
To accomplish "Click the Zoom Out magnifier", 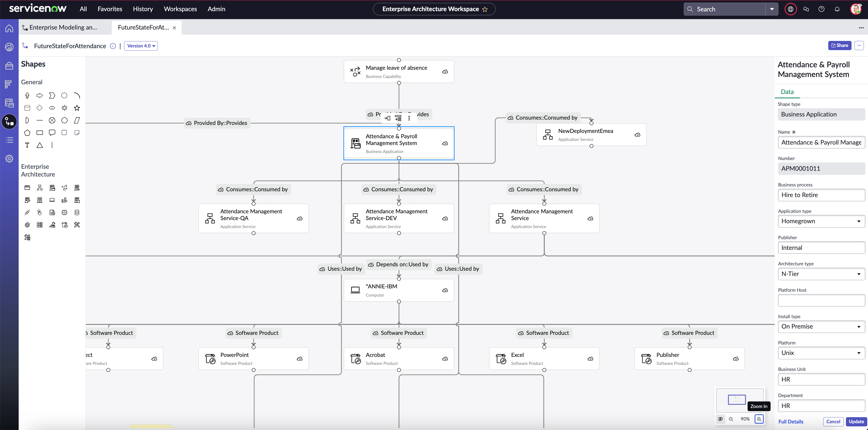I will [x=731, y=419].
